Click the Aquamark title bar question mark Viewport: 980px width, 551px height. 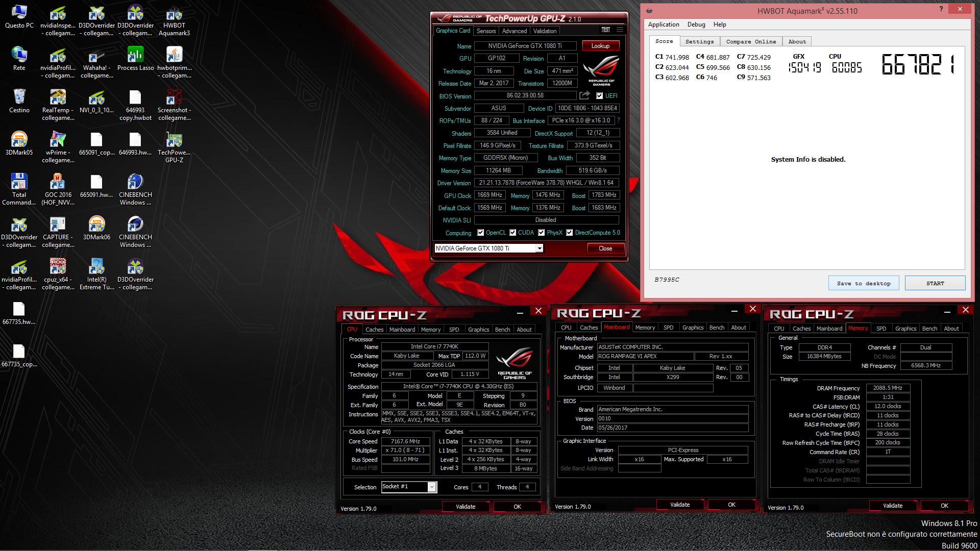coord(941,9)
